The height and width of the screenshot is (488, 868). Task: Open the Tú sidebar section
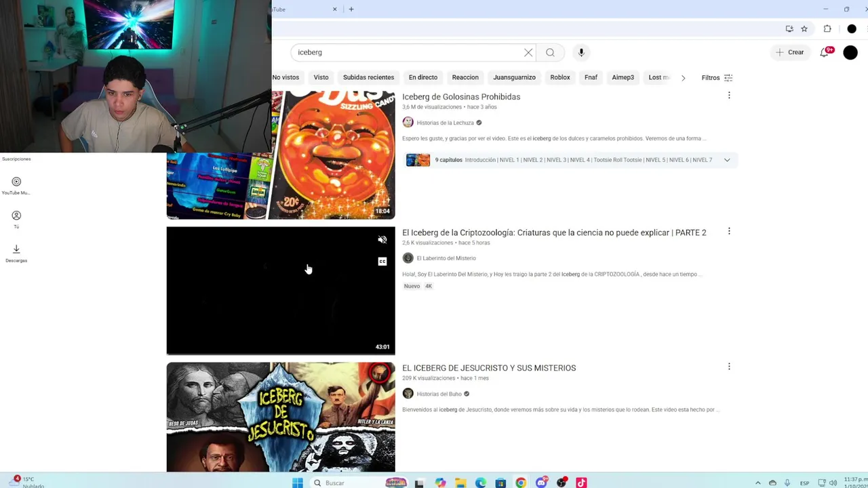[x=16, y=219]
